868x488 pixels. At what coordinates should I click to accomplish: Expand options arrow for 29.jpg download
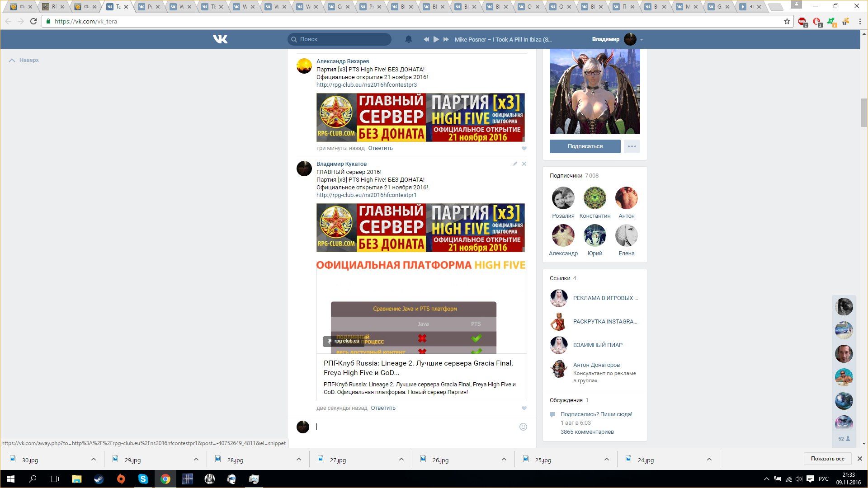[x=196, y=459]
